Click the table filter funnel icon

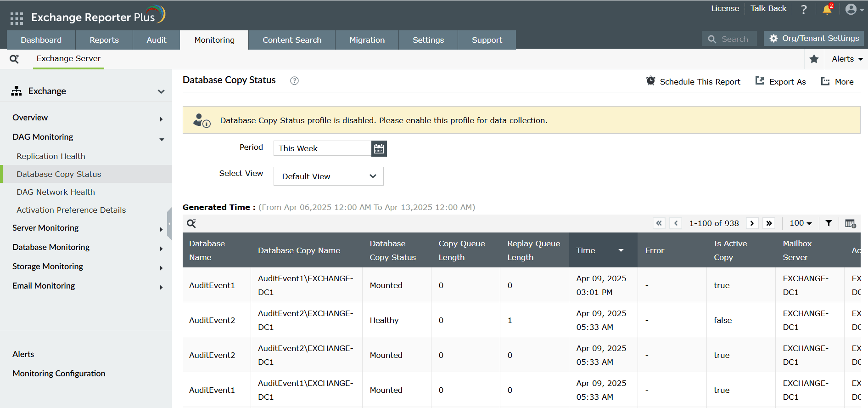click(x=829, y=223)
